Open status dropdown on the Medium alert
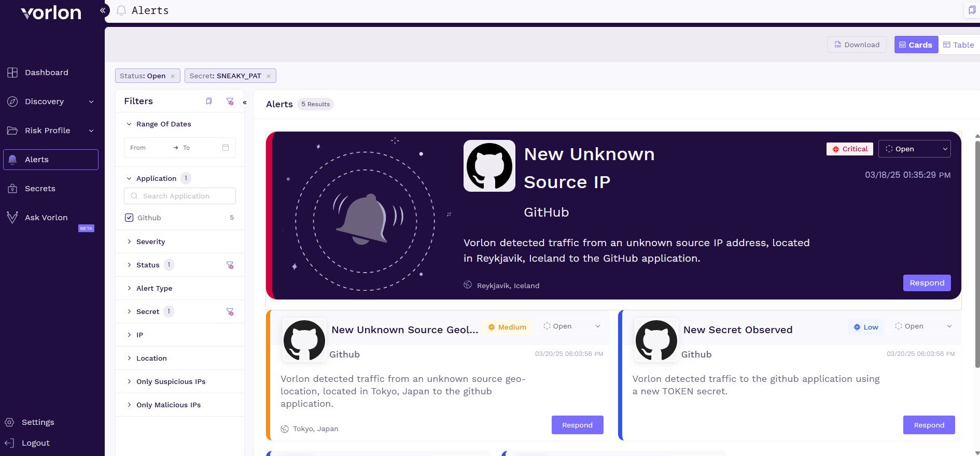This screenshot has height=456, width=980. (x=571, y=326)
